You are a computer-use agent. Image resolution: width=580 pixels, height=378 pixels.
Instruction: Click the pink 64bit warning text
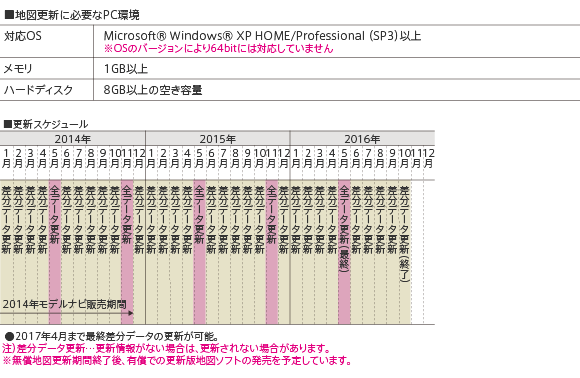point(219,48)
